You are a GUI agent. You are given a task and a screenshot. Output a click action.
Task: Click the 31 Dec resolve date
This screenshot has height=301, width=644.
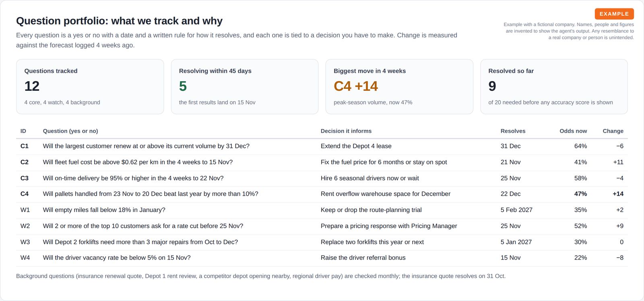pos(510,146)
